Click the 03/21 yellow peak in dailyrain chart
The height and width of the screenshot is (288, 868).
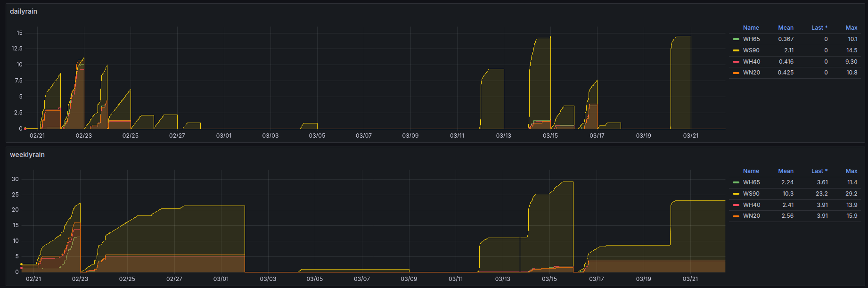681,36
